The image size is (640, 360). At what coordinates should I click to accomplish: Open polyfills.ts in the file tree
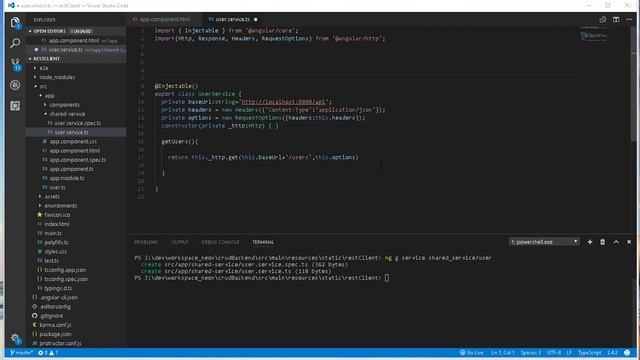click(x=56, y=242)
